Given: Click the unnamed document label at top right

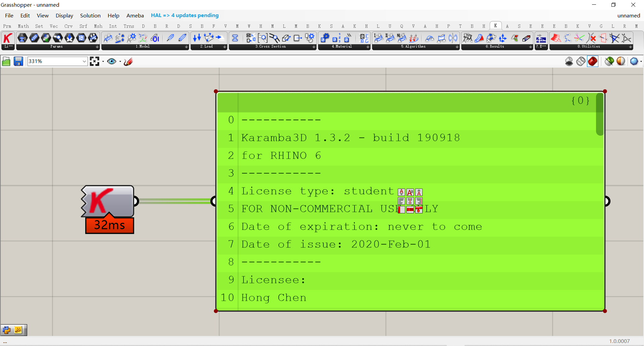Looking at the screenshot, I should pyautogui.click(x=629, y=15).
